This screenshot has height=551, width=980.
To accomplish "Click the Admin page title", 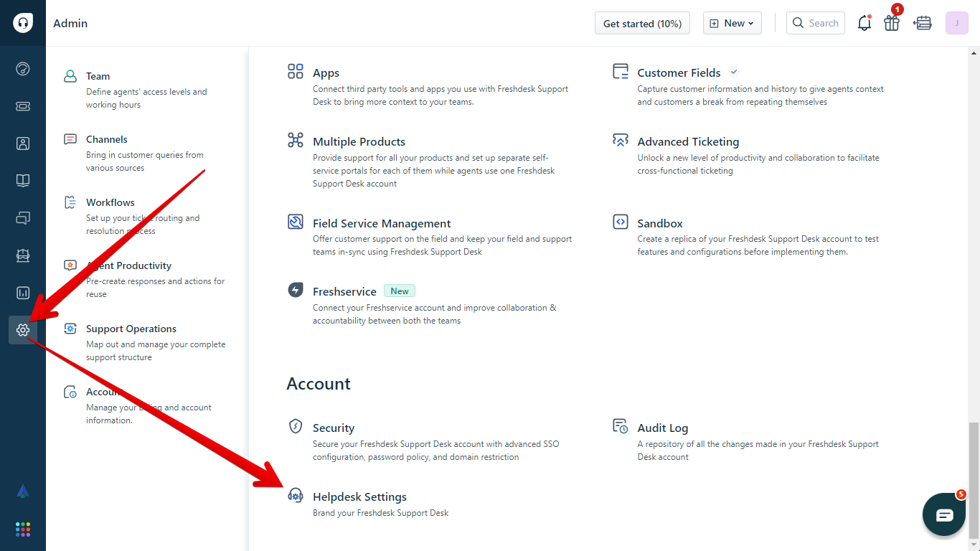I will [70, 23].
